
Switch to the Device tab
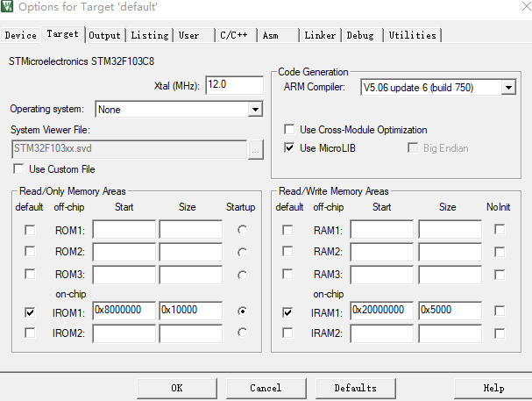click(x=21, y=35)
